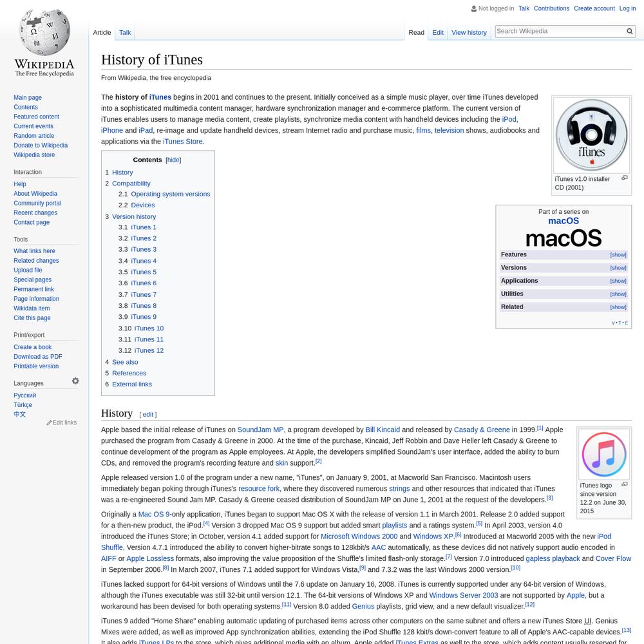This screenshot has width=644, height=644.
Task: Open Download as PDF link
Action: click(38, 357)
